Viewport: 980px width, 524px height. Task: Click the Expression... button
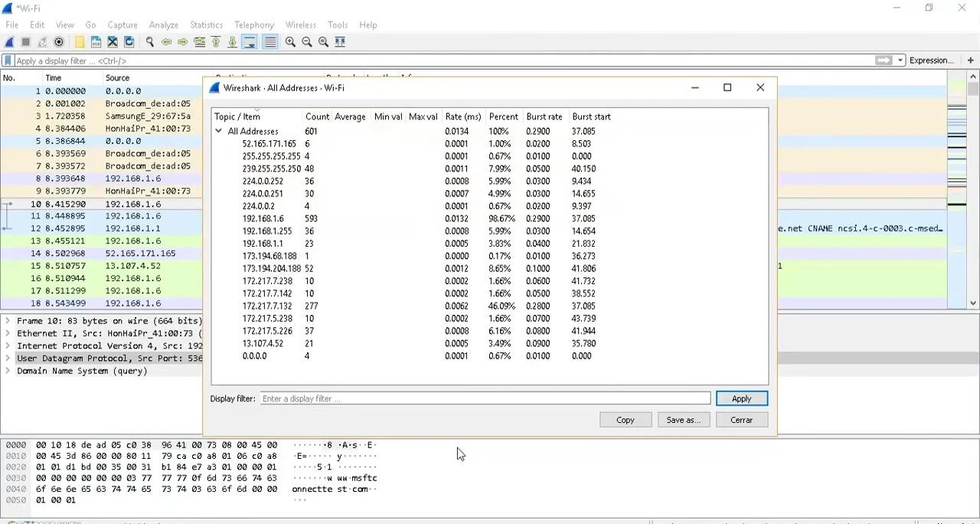(x=931, y=61)
